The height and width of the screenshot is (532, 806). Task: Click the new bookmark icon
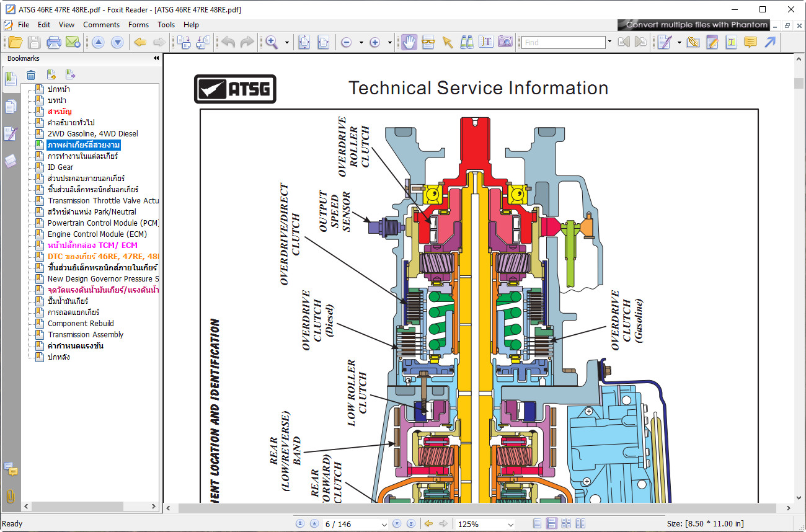click(51, 75)
